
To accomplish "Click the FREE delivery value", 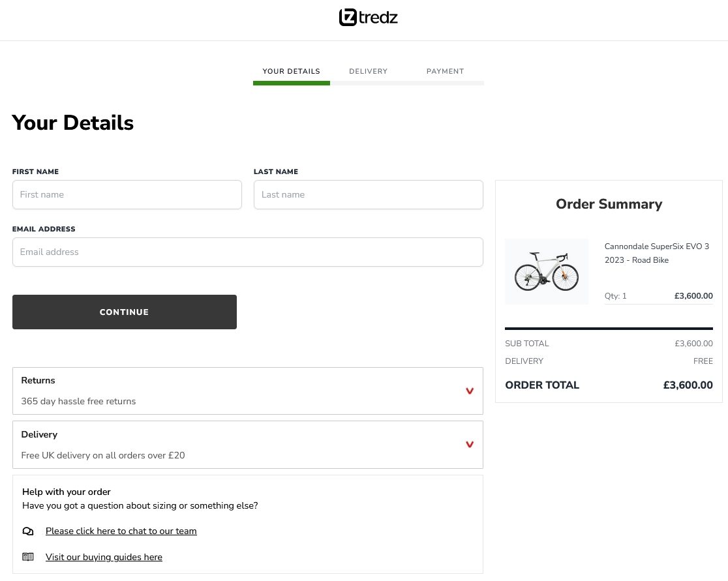I will 703,361.
